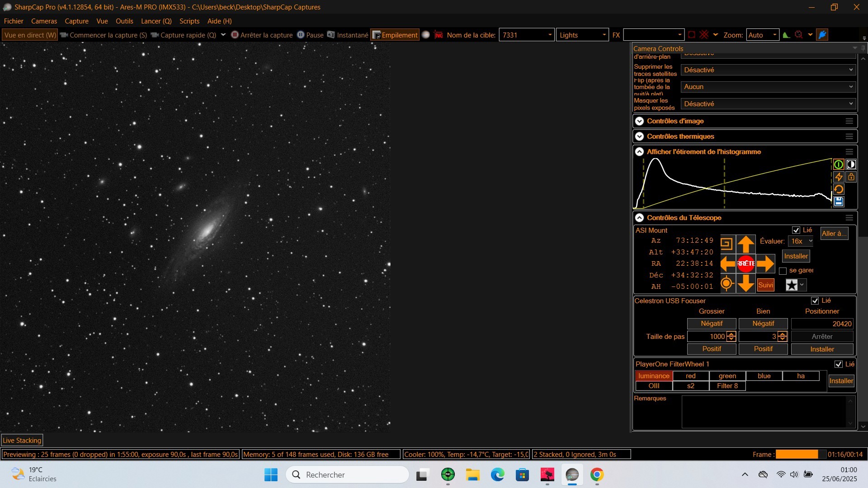
Task: Click the filter wheel Installer button
Action: [841, 381]
